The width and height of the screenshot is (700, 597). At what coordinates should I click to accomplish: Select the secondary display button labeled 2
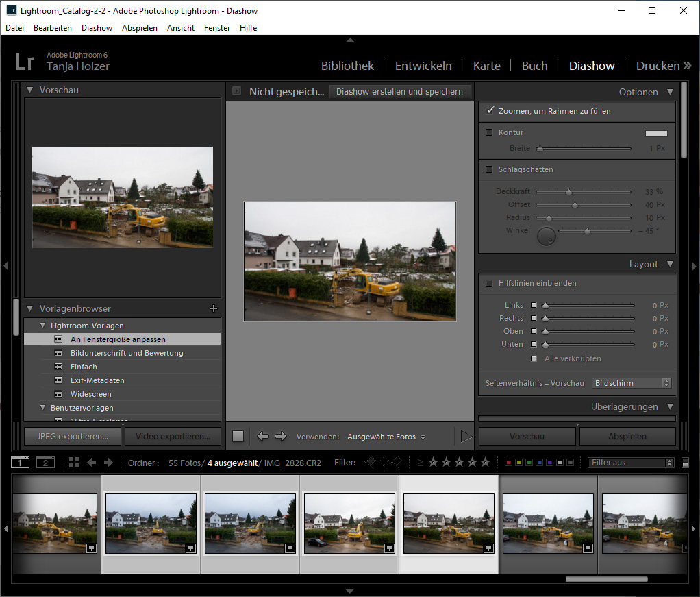45,463
